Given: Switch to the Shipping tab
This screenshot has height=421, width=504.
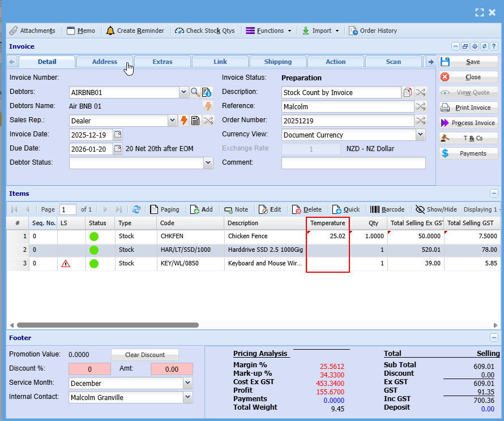Looking at the screenshot, I should tap(277, 62).
